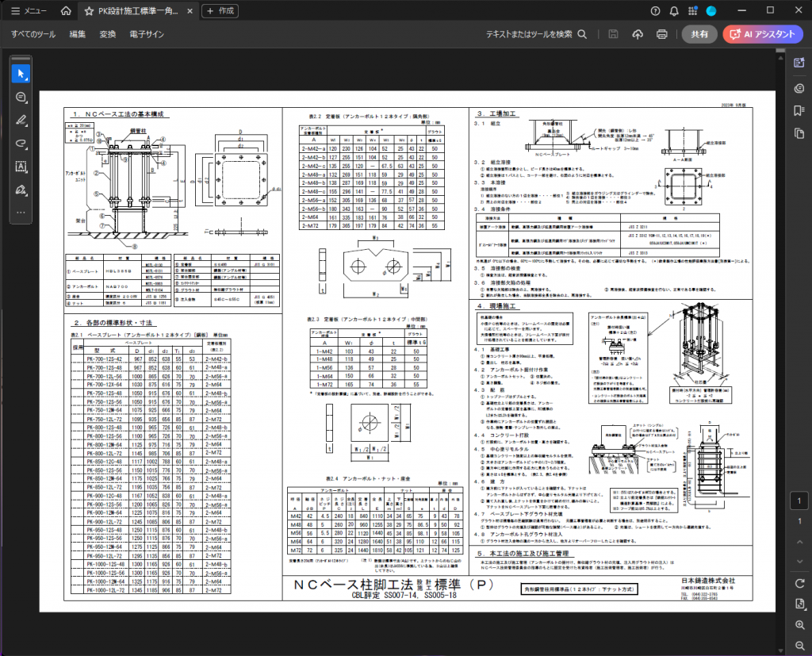Choose the sign/fill pen tool
Screen dimensions: 812x656
[21, 190]
